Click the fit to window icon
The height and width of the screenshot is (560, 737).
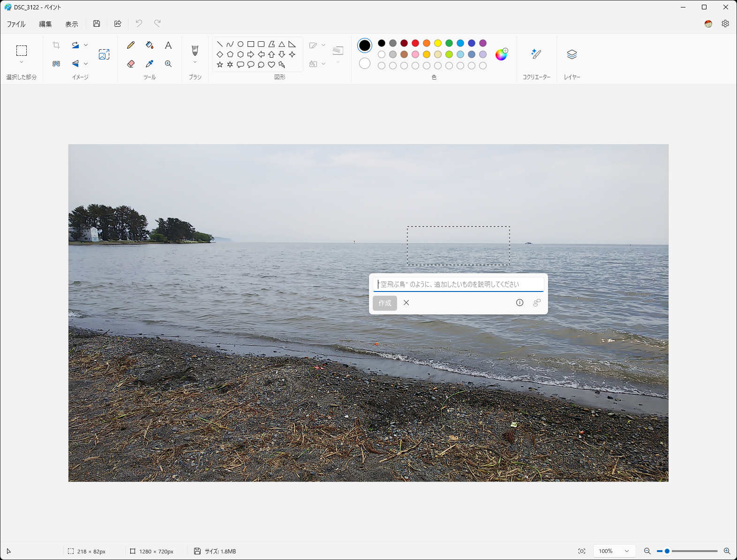pos(582,551)
